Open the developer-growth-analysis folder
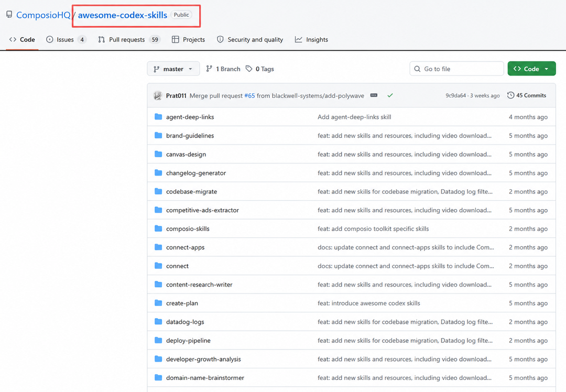Image resolution: width=566 pixels, height=392 pixels. 203,360
